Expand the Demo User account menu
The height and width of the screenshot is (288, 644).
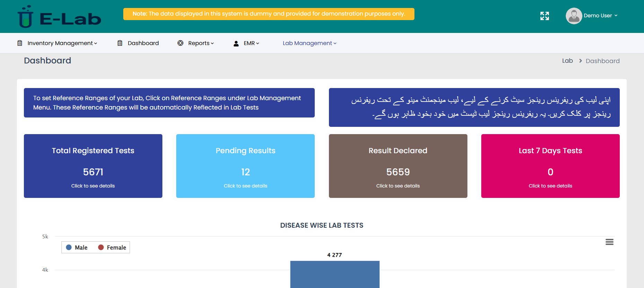600,16
